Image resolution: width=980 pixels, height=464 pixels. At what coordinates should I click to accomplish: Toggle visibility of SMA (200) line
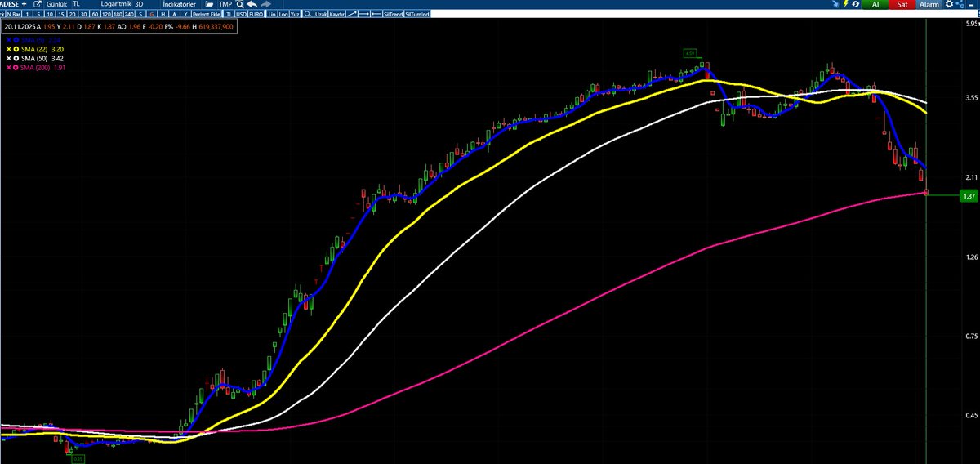[x=16, y=68]
